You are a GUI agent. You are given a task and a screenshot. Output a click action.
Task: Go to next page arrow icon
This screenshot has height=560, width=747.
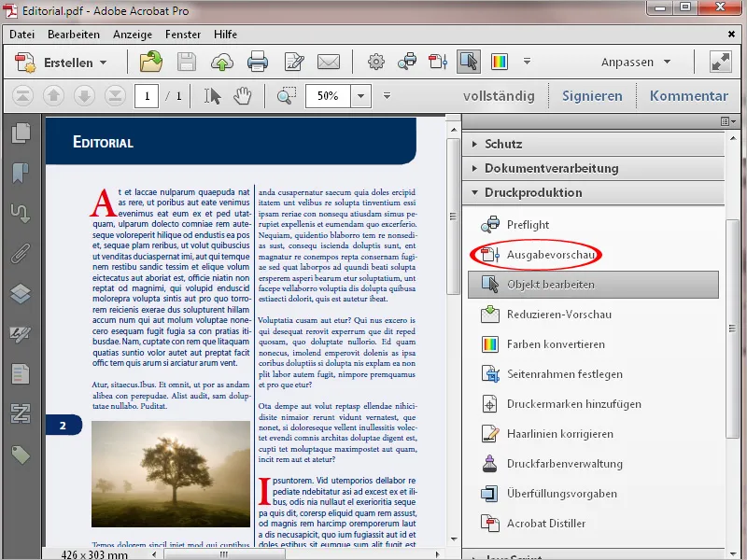pos(84,96)
